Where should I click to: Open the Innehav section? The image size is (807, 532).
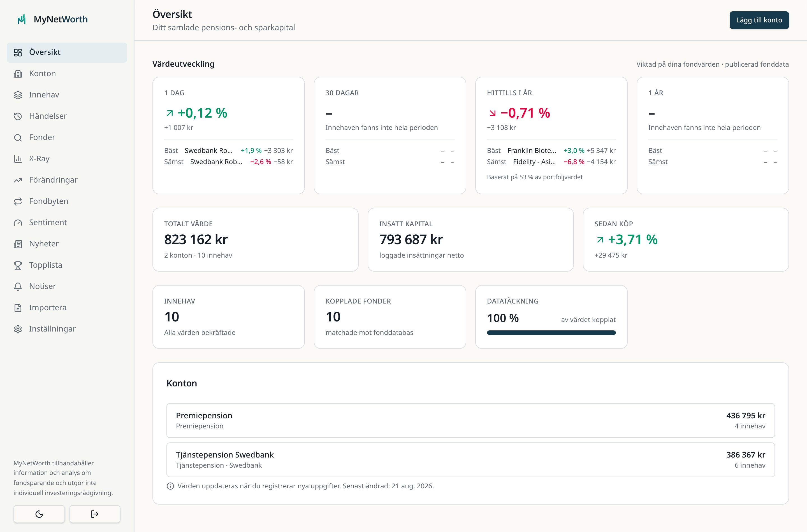pos(67,95)
